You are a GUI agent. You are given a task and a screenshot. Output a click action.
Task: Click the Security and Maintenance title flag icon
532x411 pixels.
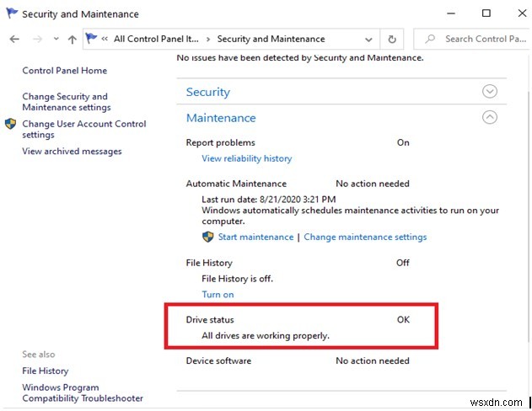pos(12,13)
